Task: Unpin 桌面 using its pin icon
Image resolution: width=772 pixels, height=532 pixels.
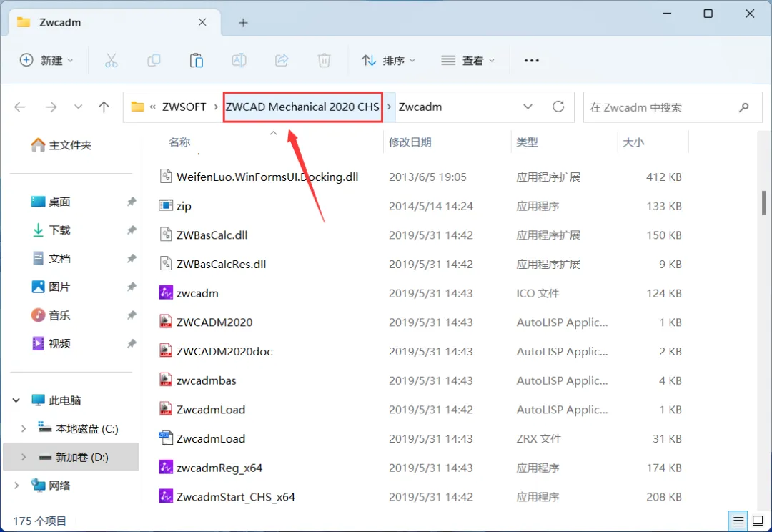Action: 132,202
